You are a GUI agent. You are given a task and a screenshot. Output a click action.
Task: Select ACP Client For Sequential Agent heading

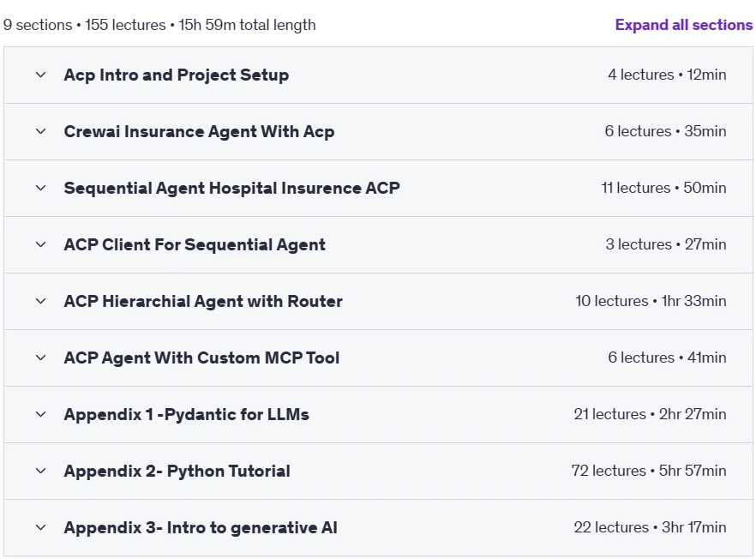195,244
